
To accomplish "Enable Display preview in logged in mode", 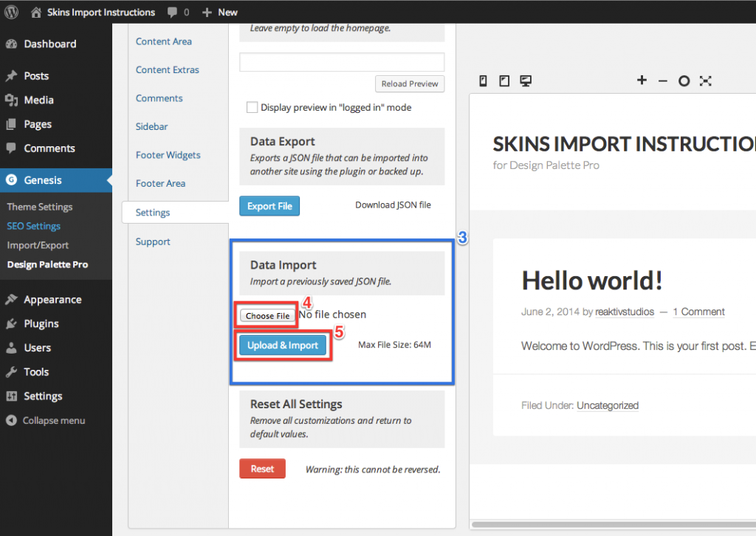I will point(252,107).
